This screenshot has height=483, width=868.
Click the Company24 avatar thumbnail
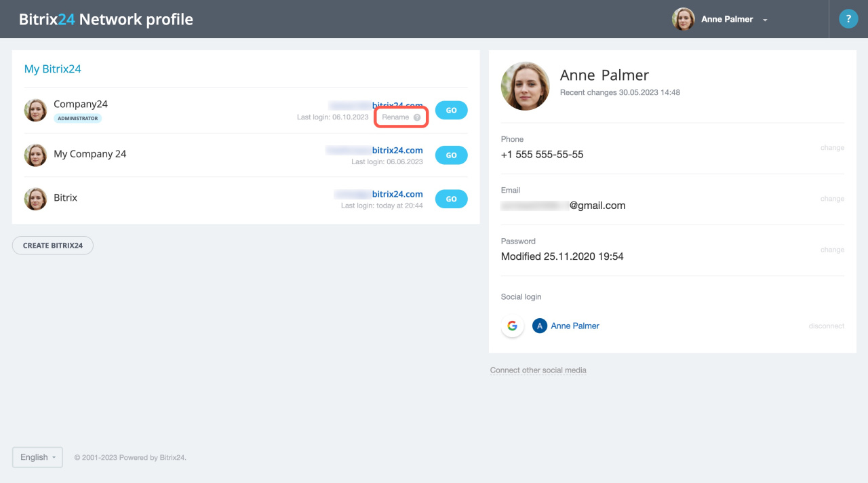tap(35, 110)
